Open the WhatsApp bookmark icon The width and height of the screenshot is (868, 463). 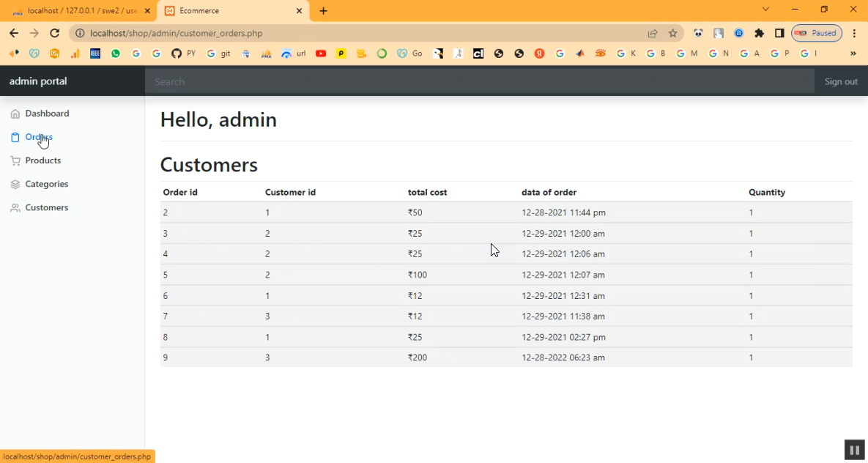pyautogui.click(x=116, y=53)
